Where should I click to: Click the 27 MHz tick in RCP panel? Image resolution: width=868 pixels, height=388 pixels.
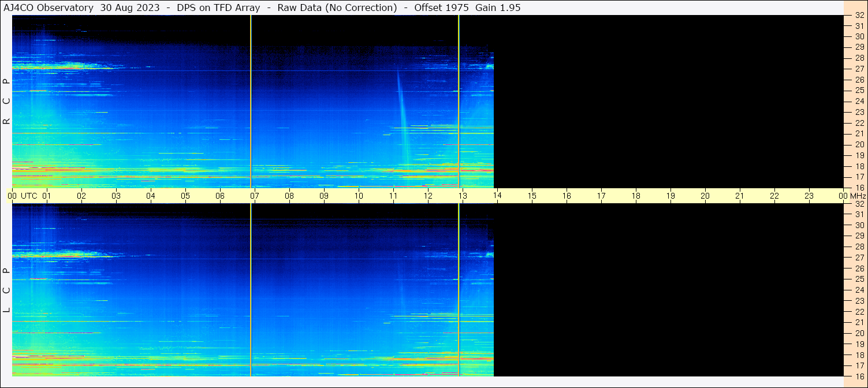pyautogui.click(x=859, y=69)
